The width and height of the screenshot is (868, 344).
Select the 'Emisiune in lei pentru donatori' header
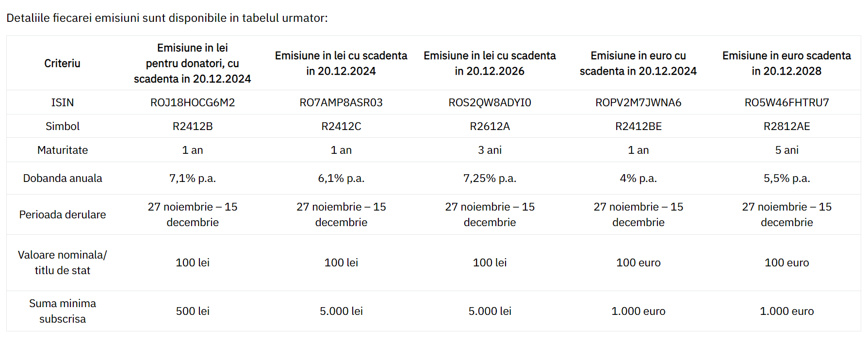coord(193,63)
